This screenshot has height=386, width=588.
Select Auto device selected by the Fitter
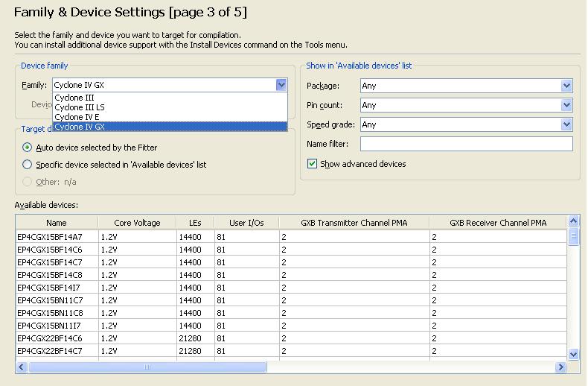(28, 148)
